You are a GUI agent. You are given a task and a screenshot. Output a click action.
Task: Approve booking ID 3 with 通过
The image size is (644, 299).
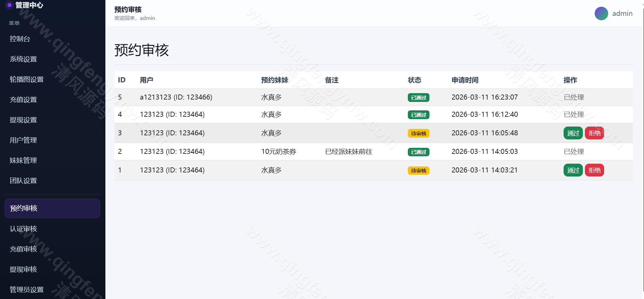[x=573, y=133]
